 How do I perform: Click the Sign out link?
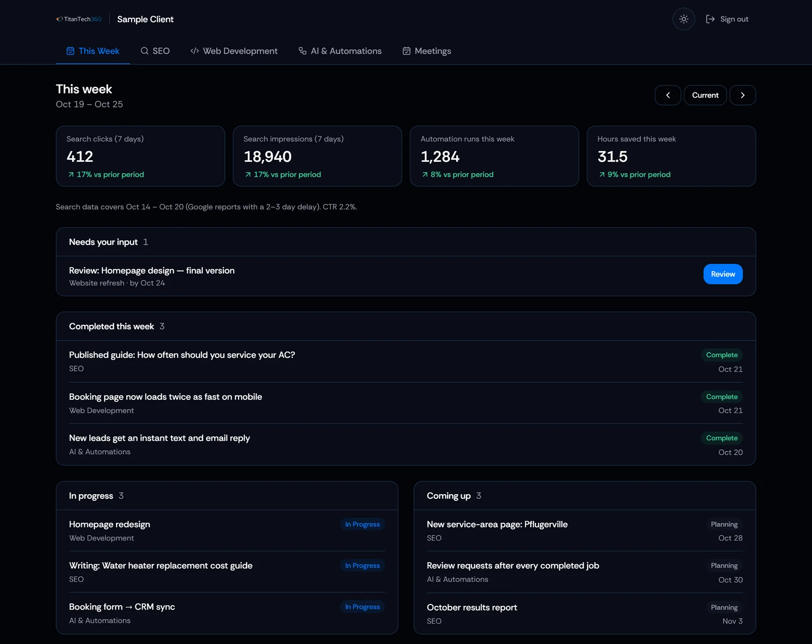click(727, 19)
